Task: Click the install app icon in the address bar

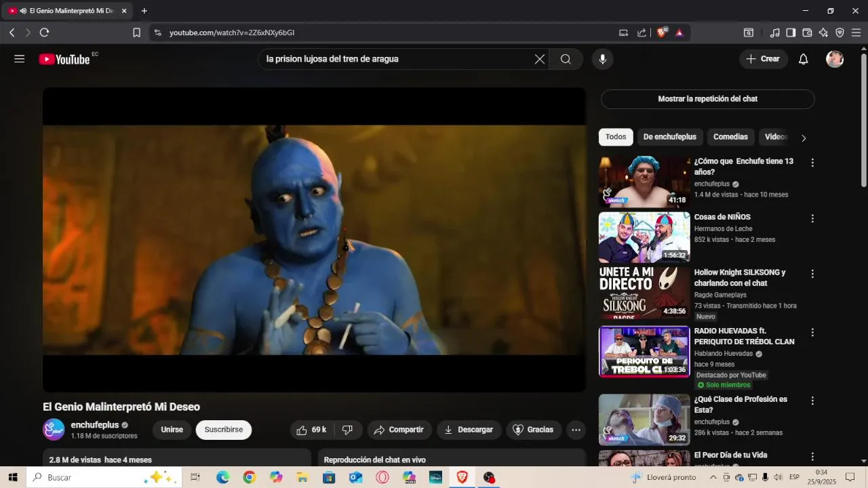Action: point(623,33)
